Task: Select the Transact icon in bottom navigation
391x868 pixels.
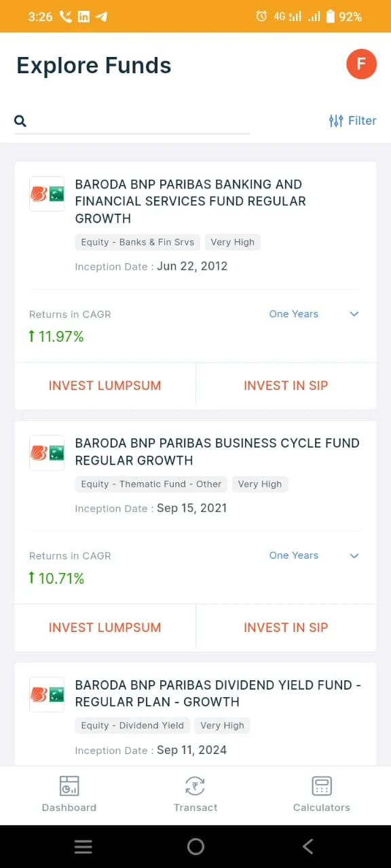Action: (195, 786)
